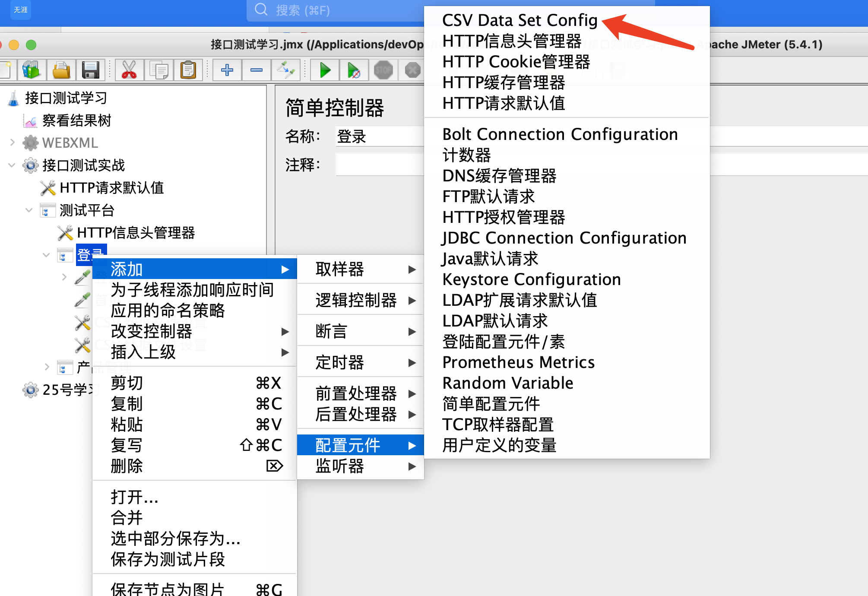Screen dimensions: 868x596
Task: Click the Paste clipboard toolbar icon
Action: pos(188,70)
